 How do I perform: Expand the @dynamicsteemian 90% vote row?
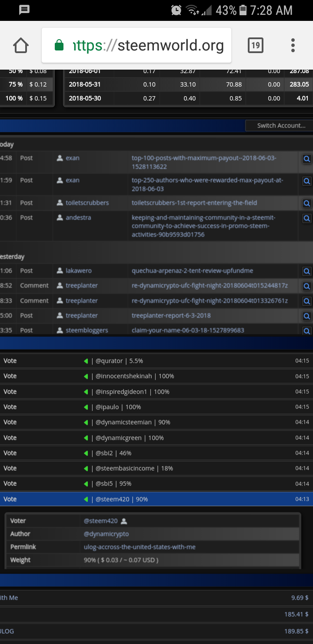(156, 422)
